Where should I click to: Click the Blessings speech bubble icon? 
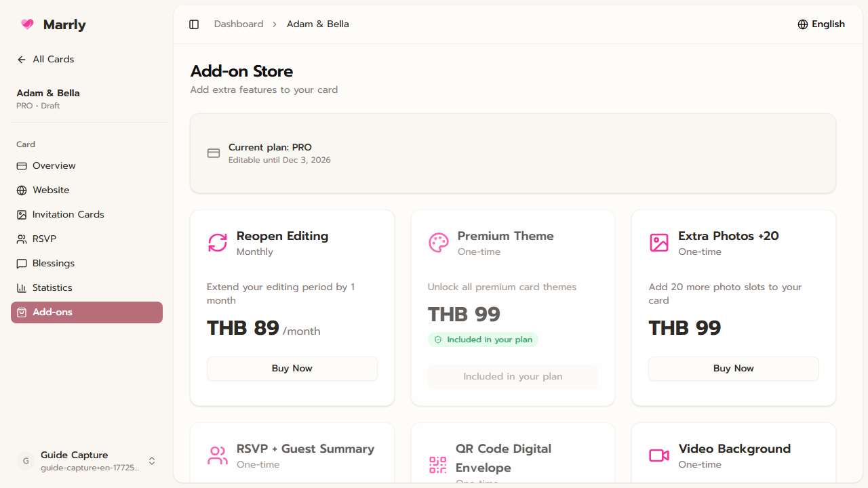(x=21, y=263)
